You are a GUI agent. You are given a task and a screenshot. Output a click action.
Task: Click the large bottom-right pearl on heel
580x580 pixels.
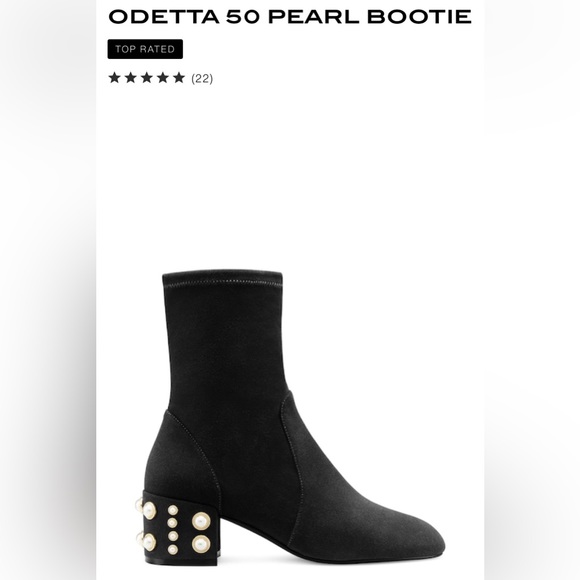201,544
